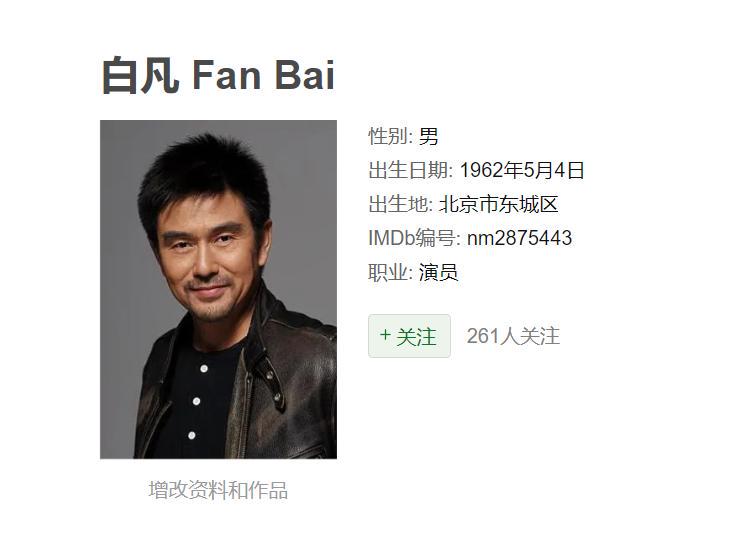Click the plus sign in the 关注 button
Image resolution: width=741 pixels, height=537 pixels.
[385, 335]
